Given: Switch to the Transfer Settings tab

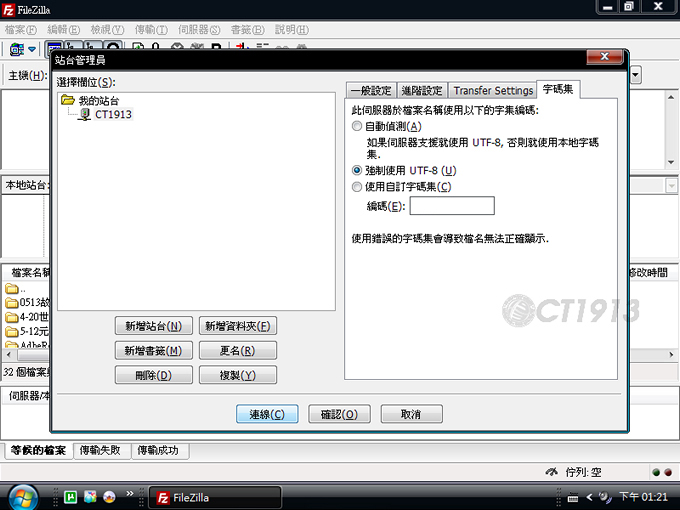Looking at the screenshot, I should tap(491, 91).
